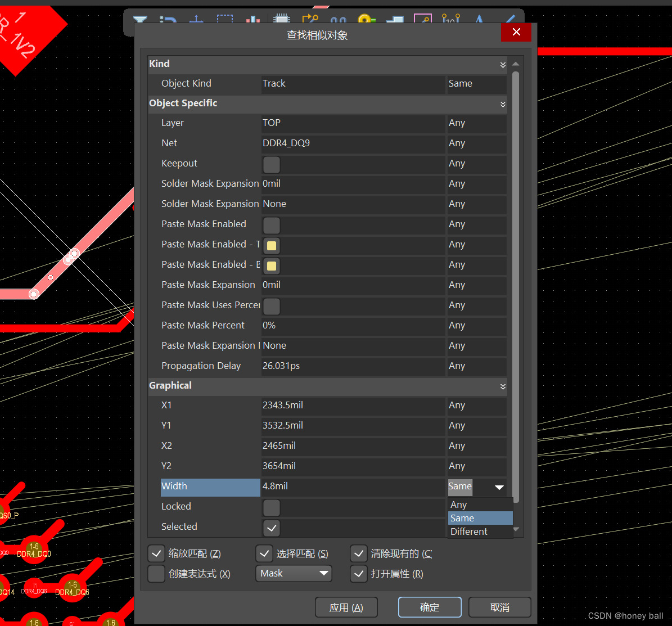Uncheck the 缩放匹配 checkbox

[x=156, y=553]
